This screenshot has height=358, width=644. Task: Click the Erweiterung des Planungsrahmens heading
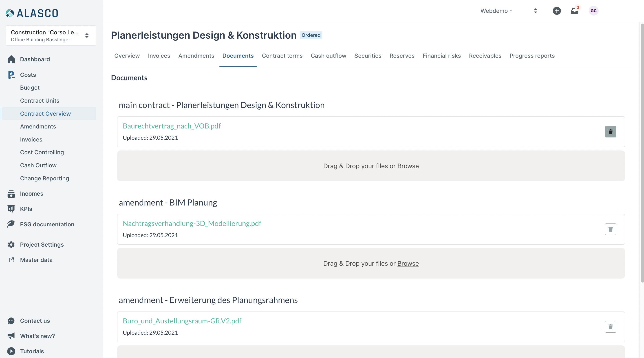[x=208, y=300]
